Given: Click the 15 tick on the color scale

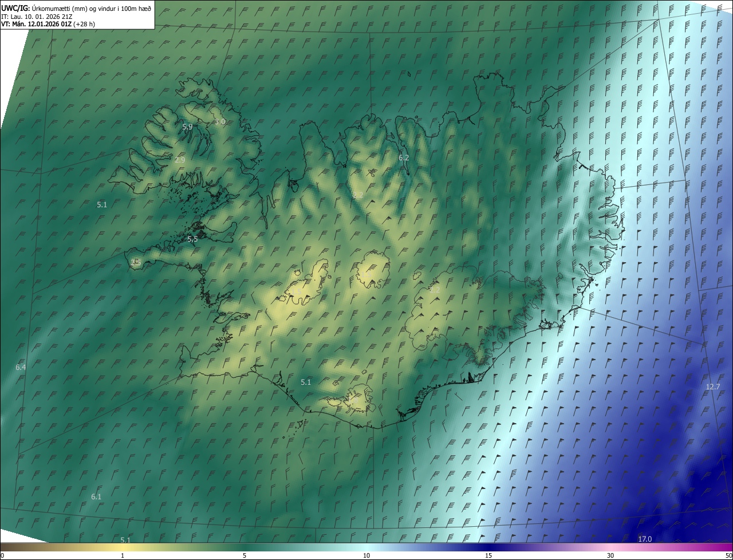Looking at the screenshot, I should tap(488, 555).
